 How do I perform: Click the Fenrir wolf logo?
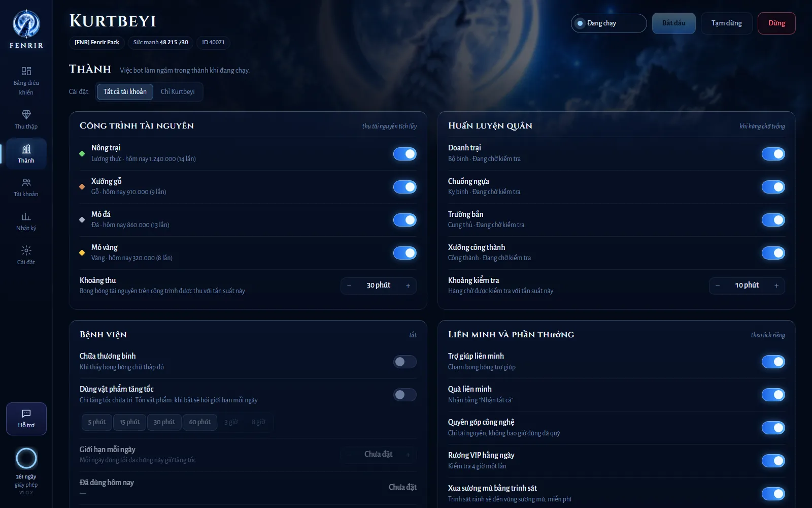pyautogui.click(x=26, y=24)
